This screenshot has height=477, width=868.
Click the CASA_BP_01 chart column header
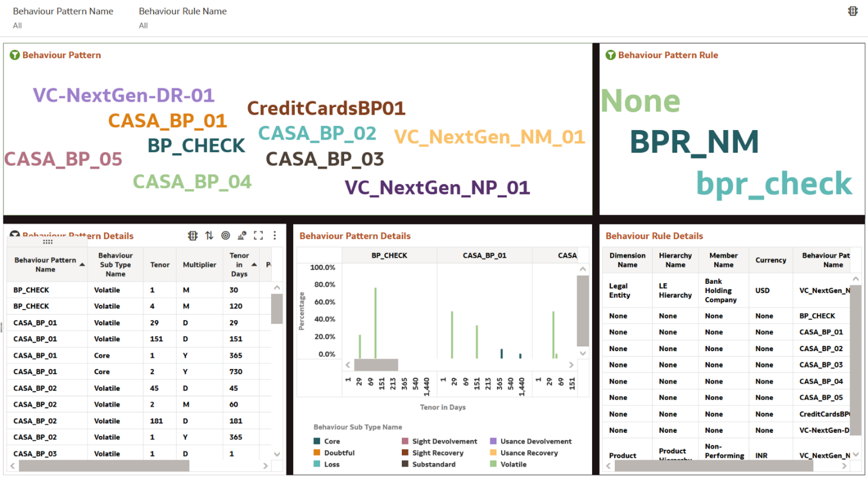coord(485,255)
